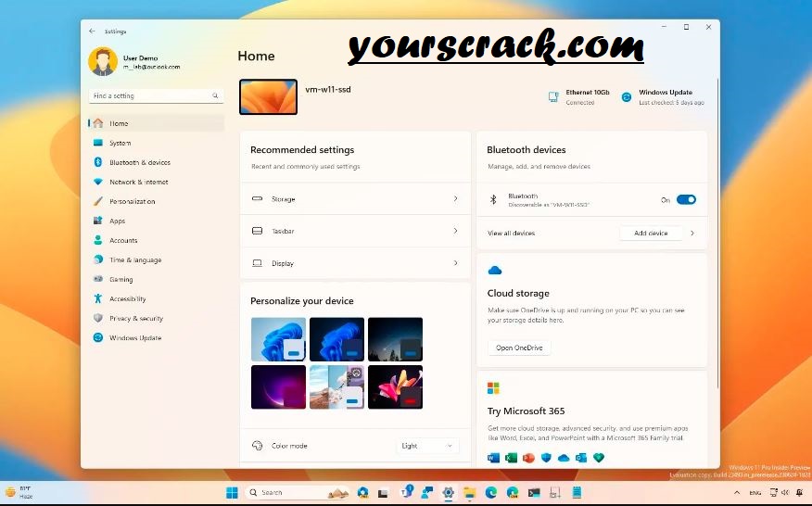Launch Microsoft Edge from the taskbar
This screenshot has height=506, width=812.
click(491, 492)
